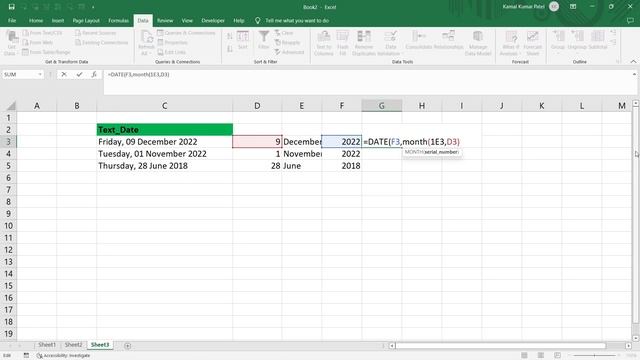
Task: Confirm the formula with the checkmark
Action: [x=79, y=74]
